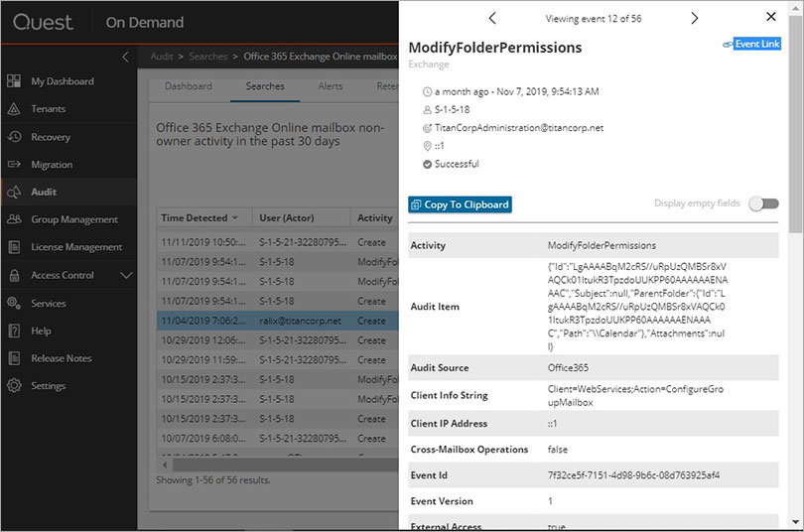Sort by Time Detected column arrow
Screen dimensions: 804x532
(235, 217)
